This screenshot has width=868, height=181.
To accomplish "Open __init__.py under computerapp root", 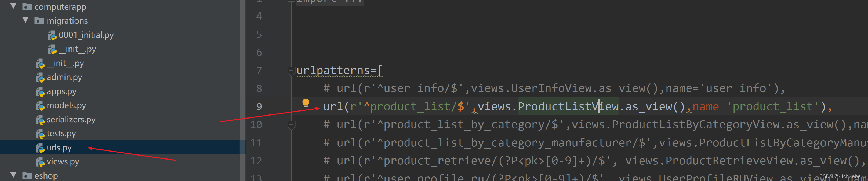I will tap(65, 63).
